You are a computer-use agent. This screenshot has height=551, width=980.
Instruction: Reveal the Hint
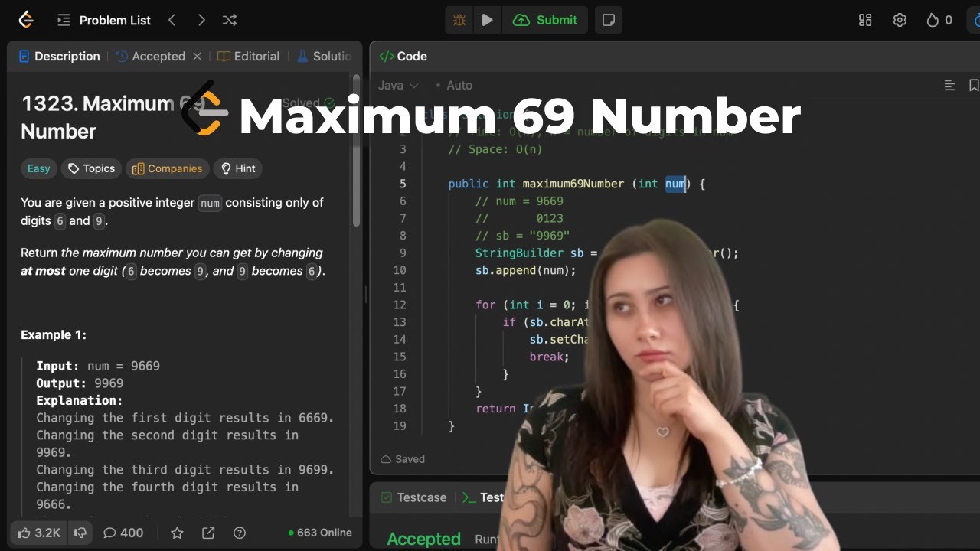(x=238, y=168)
